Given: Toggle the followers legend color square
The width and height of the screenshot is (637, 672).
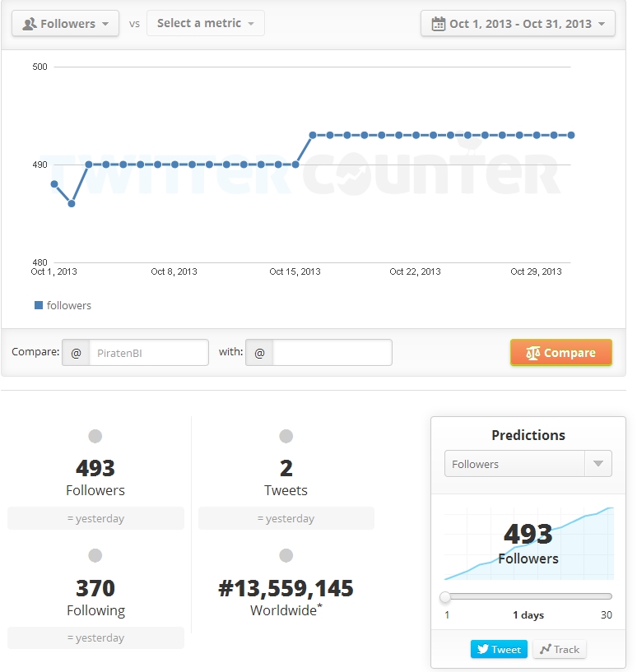Looking at the screenshot, I should [39, 305].
